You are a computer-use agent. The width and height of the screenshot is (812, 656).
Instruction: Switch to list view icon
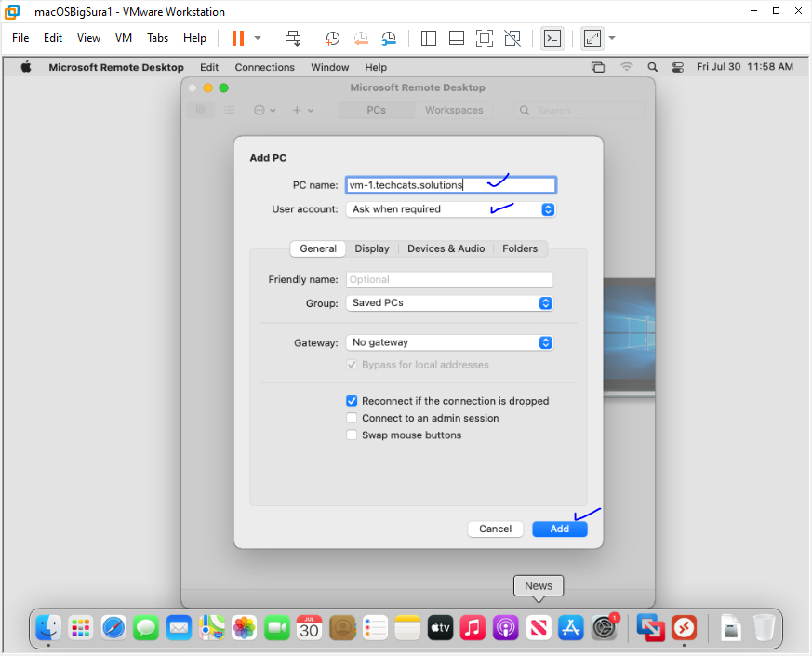(230, 110)
